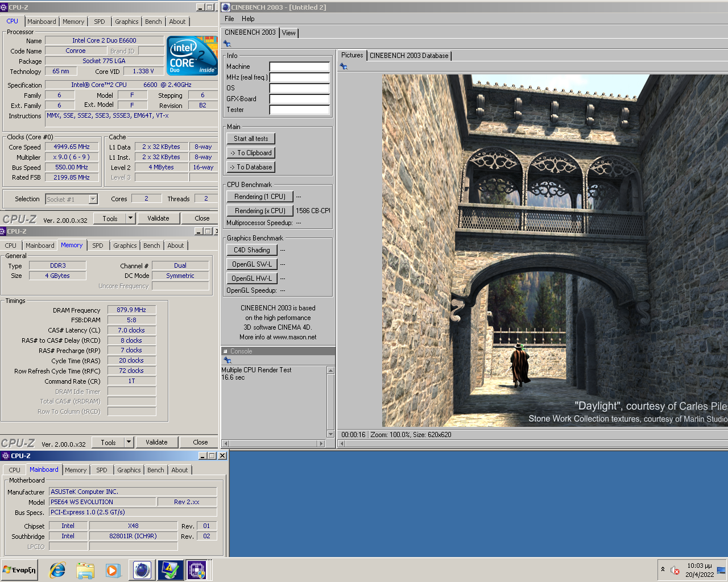Switch to CPU-Z chip icon in taskbar

[197, 570]
